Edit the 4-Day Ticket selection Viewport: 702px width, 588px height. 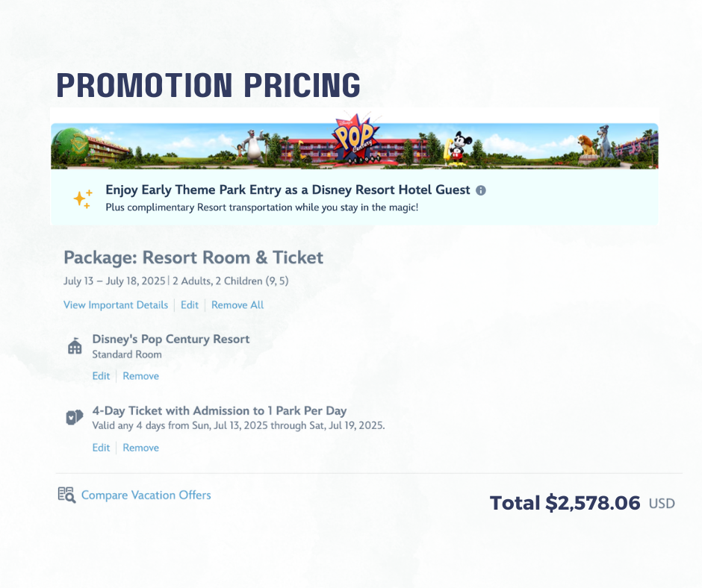[x=101, y=448]
